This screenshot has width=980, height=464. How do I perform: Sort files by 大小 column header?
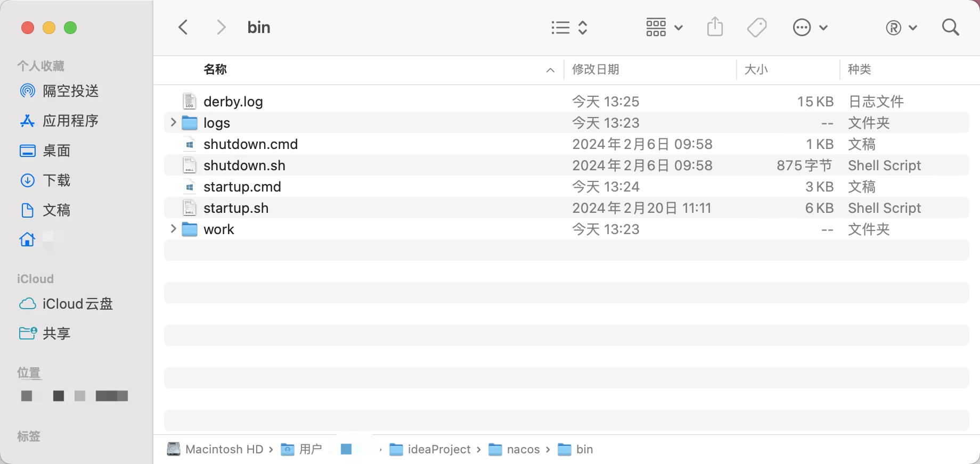pyautogui.click(x=756, y=70)
